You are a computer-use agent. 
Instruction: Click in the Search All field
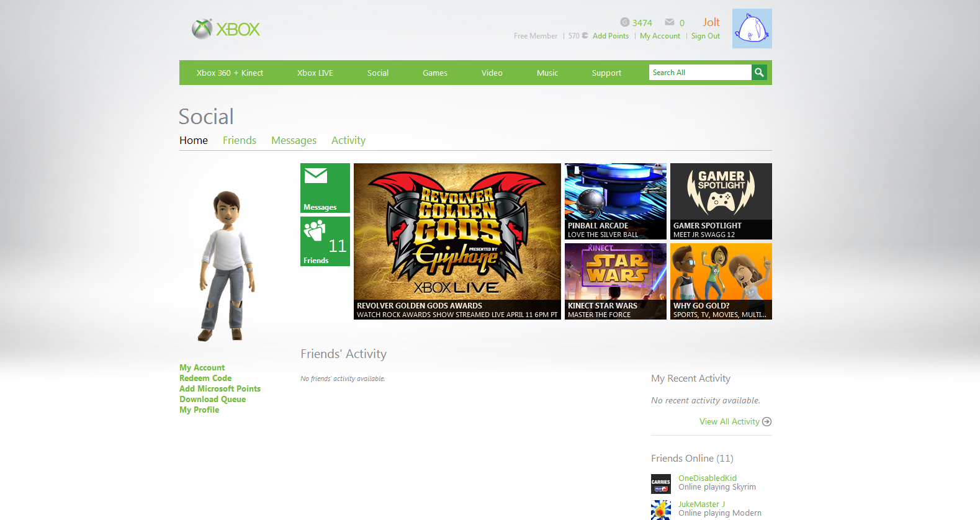(x=700, y=73)
